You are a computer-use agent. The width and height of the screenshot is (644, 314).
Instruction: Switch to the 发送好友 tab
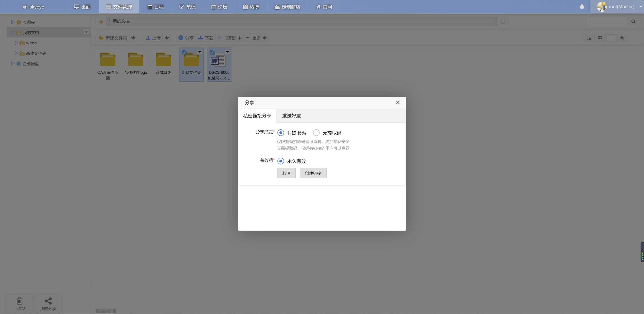pyautogui.click(x=291, y=116)
